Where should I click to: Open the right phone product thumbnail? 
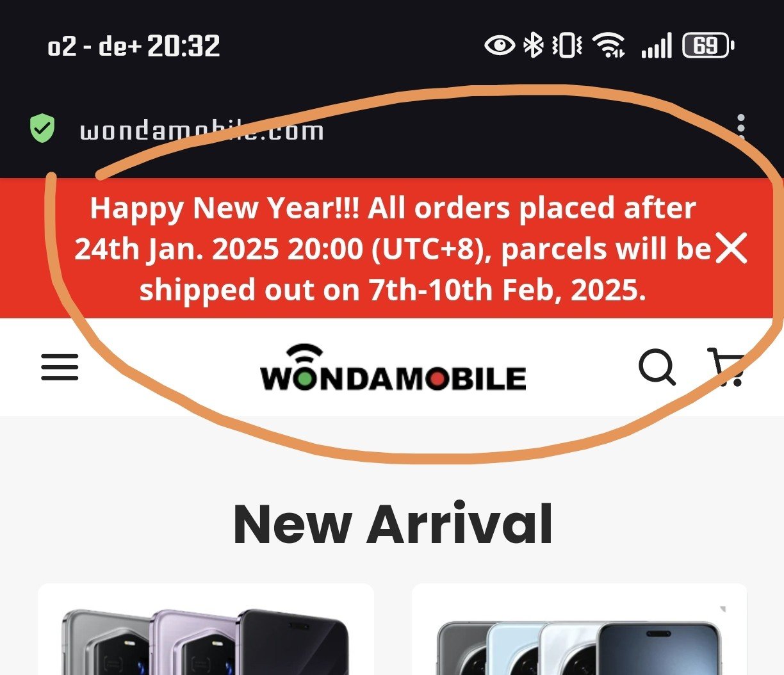[580, 629]
